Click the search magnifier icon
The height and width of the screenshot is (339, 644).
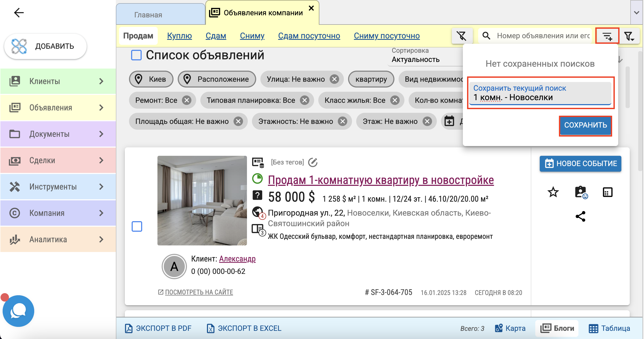[x=486, y=36]
